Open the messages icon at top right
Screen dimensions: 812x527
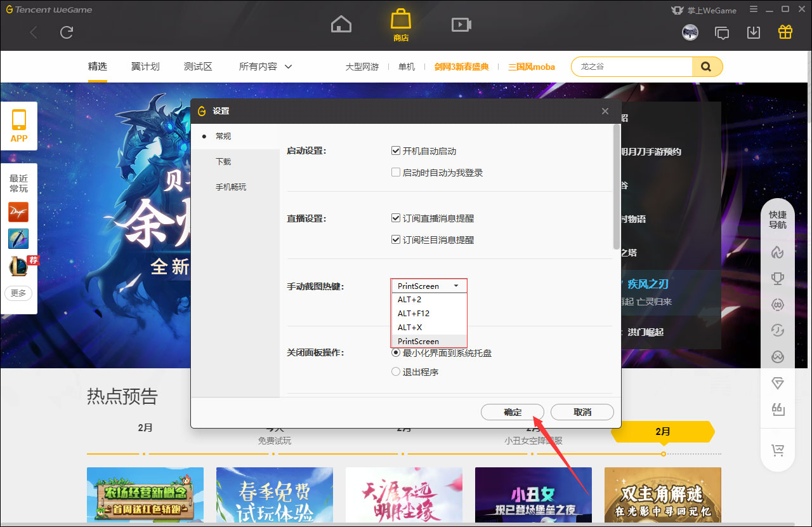point(722,31)
